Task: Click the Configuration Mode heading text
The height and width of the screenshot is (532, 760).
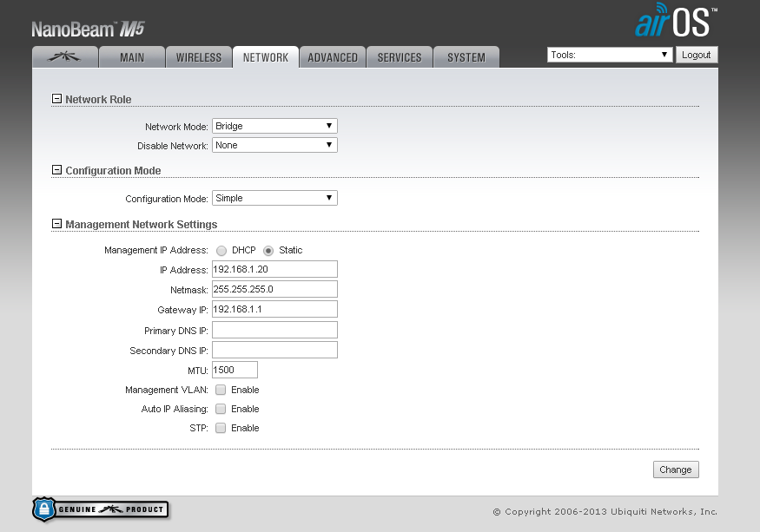Action: [113, 171]
